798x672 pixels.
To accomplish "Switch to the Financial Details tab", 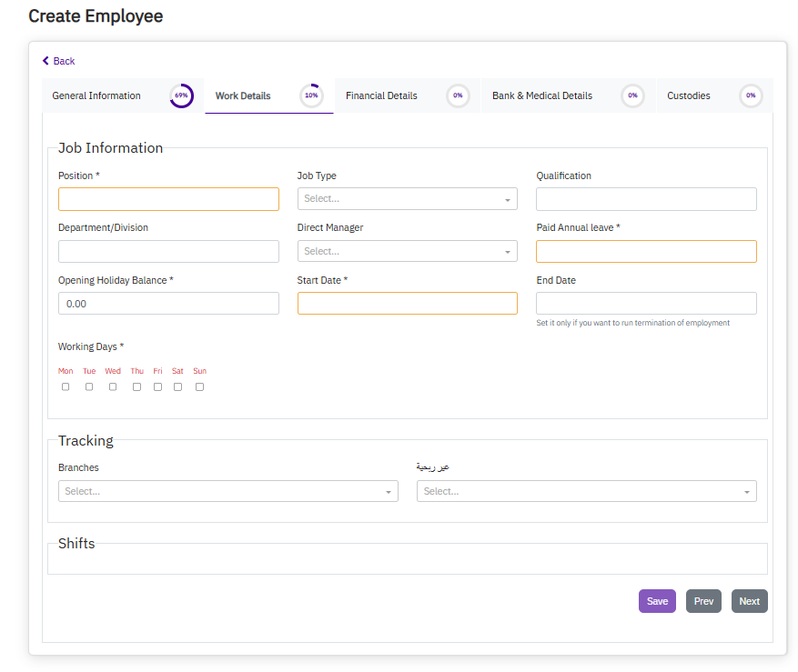I will coord(381,95).
